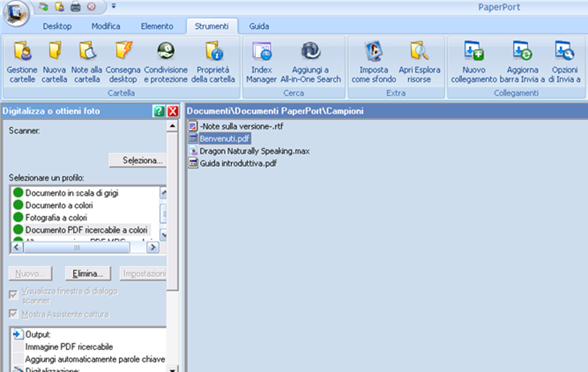Click Immagine PDF ricercabile output entry
Screen dimensions: 588x372
click(x=69, y=347)
